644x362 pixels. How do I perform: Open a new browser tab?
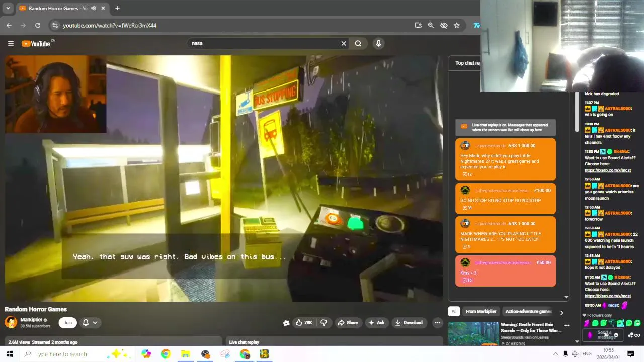coord(117,8)
